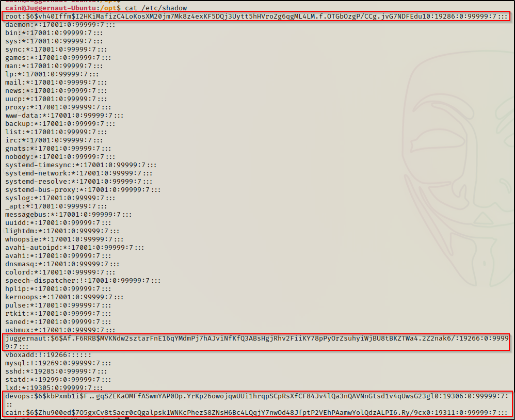Click the statd account entry
The height and width of the screenshot is (420, 515).
58,380
